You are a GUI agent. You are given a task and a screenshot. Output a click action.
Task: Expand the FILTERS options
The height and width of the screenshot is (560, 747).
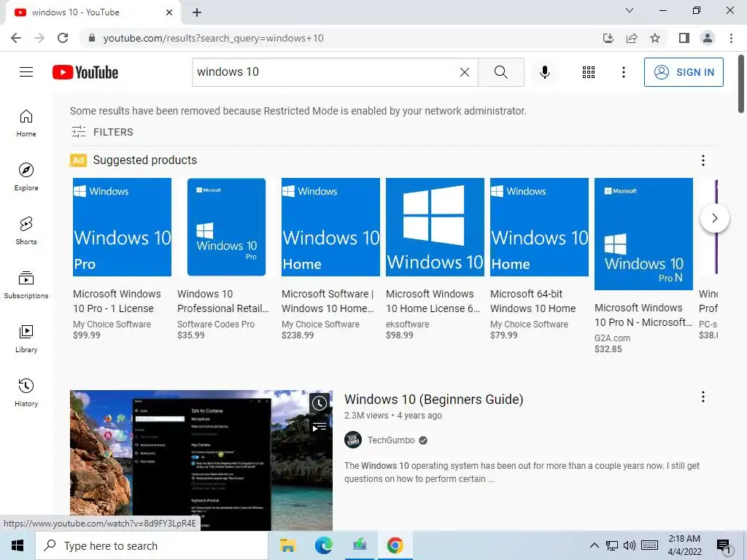click(102, 132)
